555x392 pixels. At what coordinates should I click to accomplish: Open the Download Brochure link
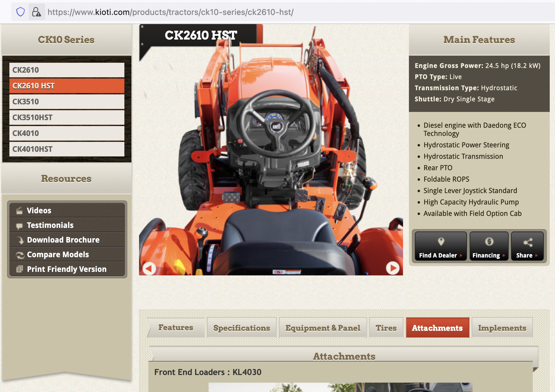click(x=67, y=240)
